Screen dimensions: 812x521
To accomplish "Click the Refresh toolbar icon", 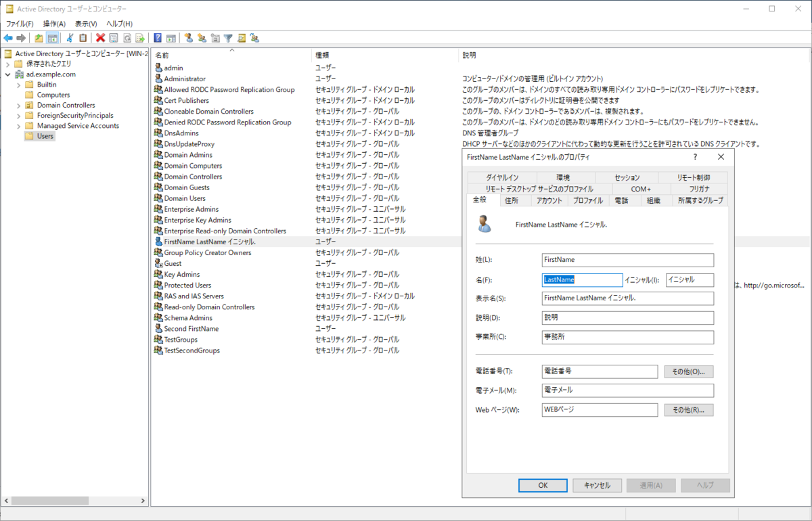I will (x=127, y=38).
